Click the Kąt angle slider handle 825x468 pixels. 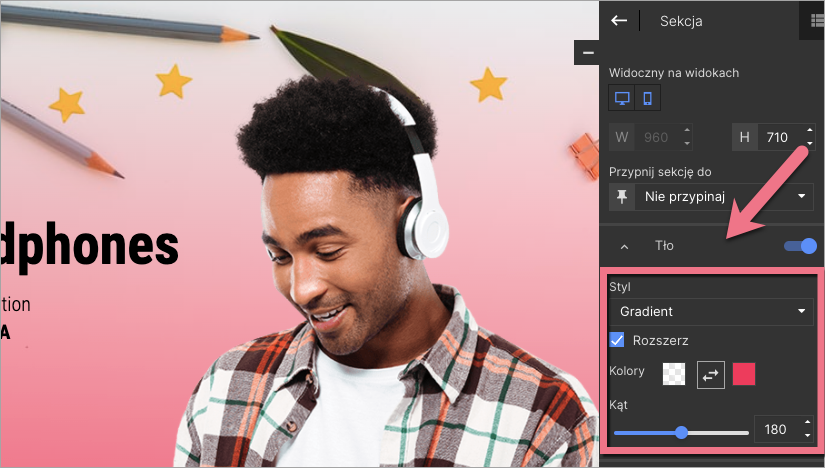tap(682, 432)
